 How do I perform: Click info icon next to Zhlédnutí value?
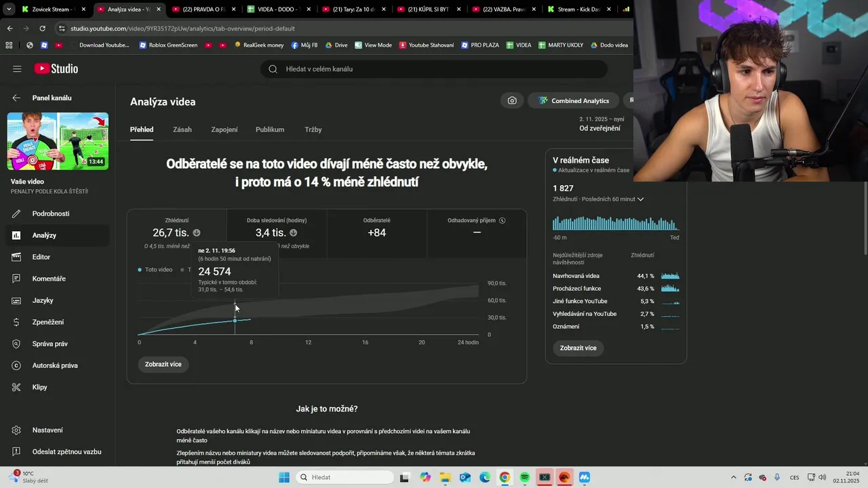[x=197, y=233]
